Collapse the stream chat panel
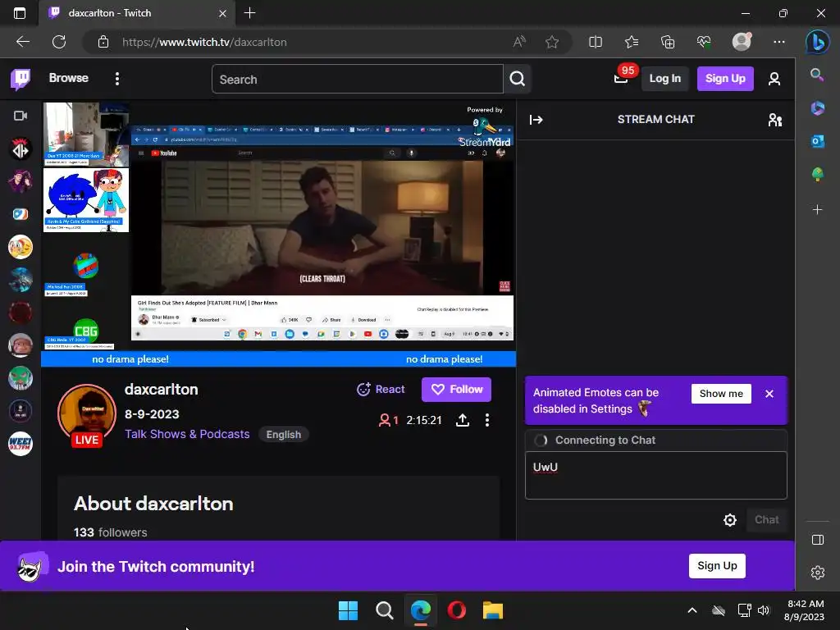Image resolution: width=840 pixels, height=630 pixels. (536, 120)
